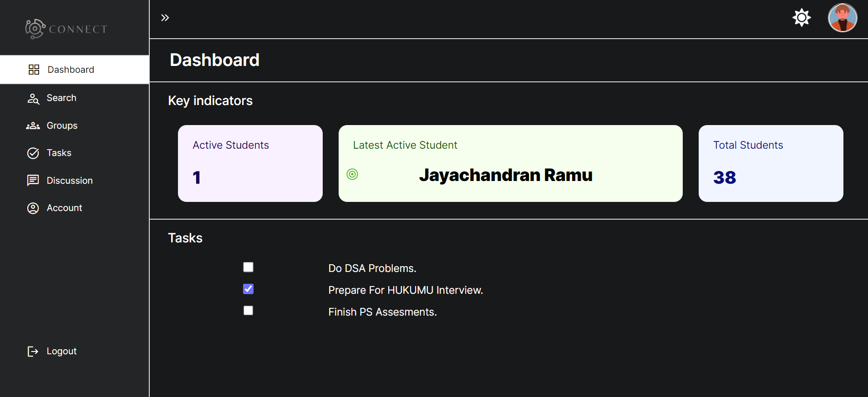
Task: Click the target icon next to Jayachandran Ramu
Action: (353, 174)
